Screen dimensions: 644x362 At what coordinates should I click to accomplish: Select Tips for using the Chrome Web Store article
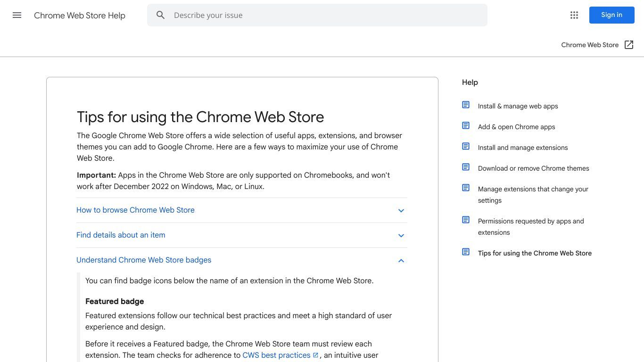tap(535, 253)
